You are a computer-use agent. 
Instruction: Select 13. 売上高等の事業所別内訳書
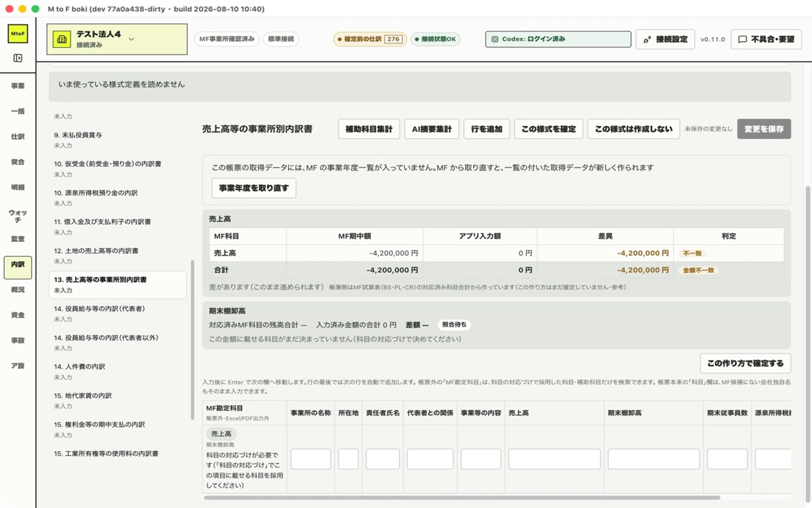point(118,285)
